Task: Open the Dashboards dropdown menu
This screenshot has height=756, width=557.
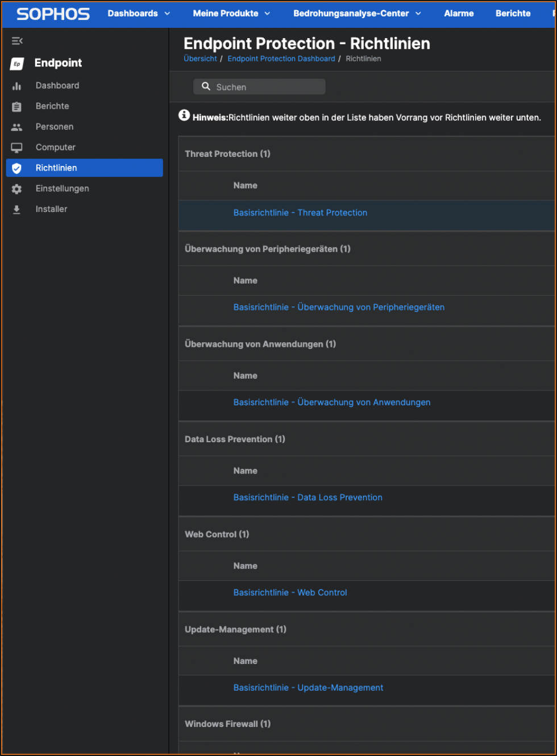Action: [139, 14]
